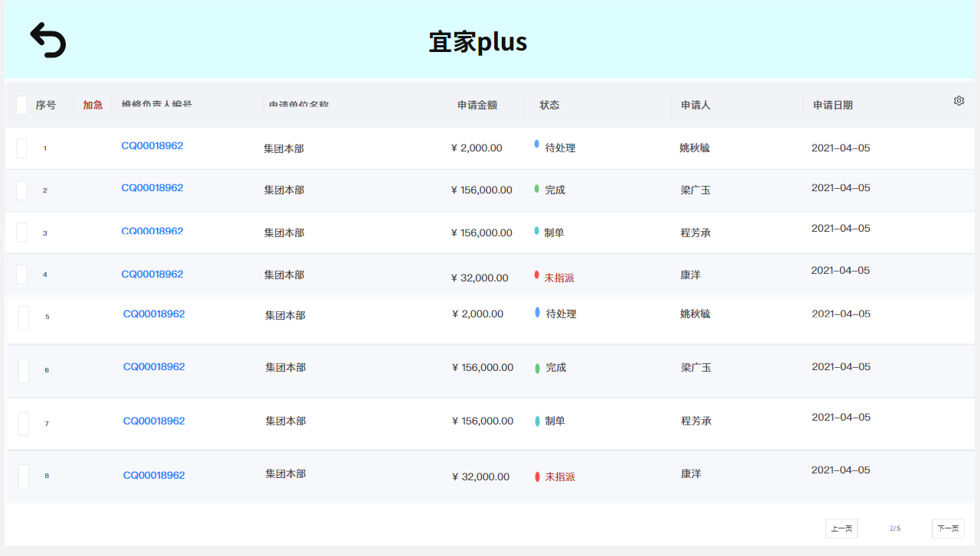The image size is (980, 556).
Task: Open CQ00018962 link in row 2
Action: click(x=152, y=187)
